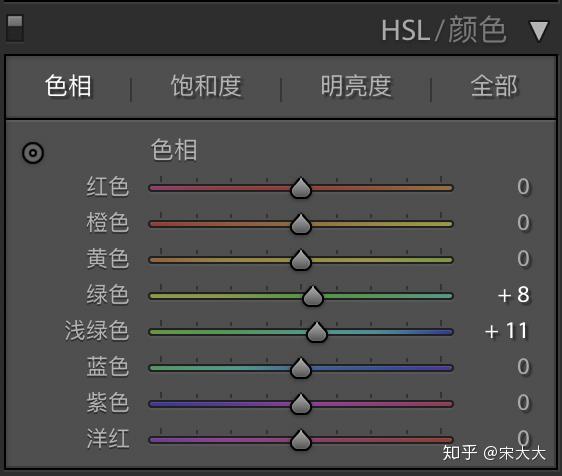
Task: Click the 紫色 value field showing 0
Action: [523, 403]
